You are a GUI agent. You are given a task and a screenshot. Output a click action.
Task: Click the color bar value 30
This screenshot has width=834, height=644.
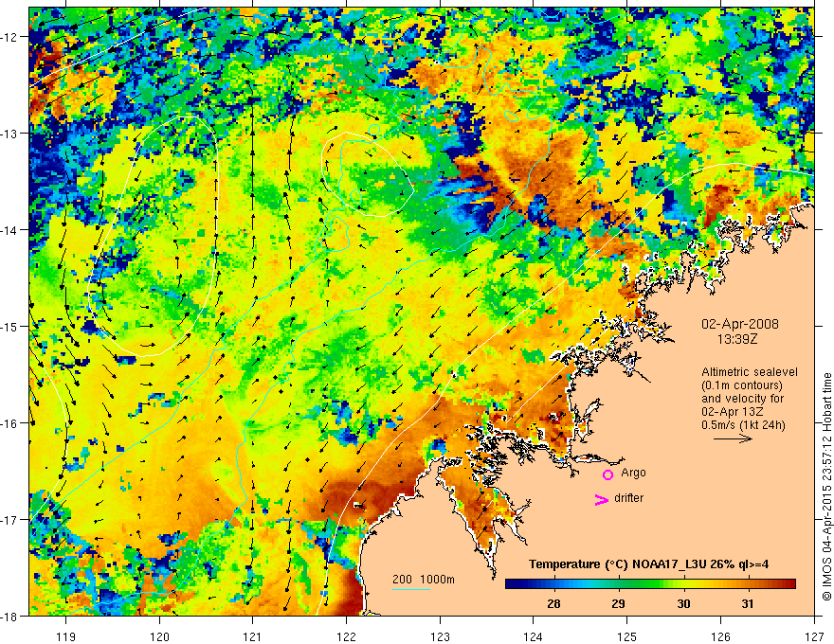pyautogui.click(x=683, y=604)
